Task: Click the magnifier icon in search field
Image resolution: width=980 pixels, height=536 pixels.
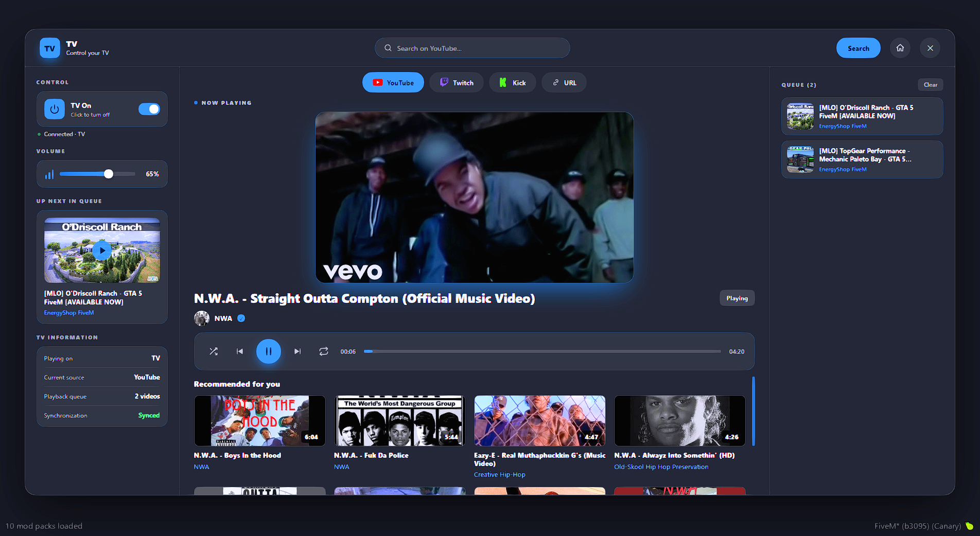Action: 388,48
